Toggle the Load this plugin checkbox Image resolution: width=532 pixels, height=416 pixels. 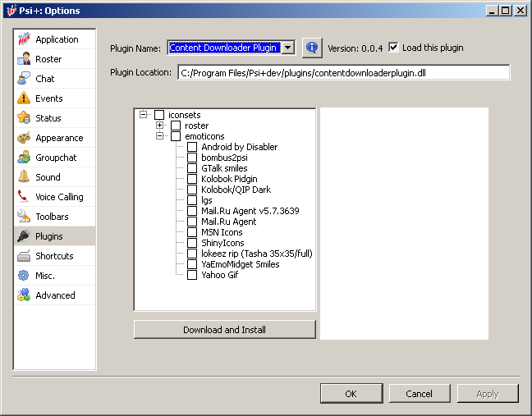pos(394,48)
